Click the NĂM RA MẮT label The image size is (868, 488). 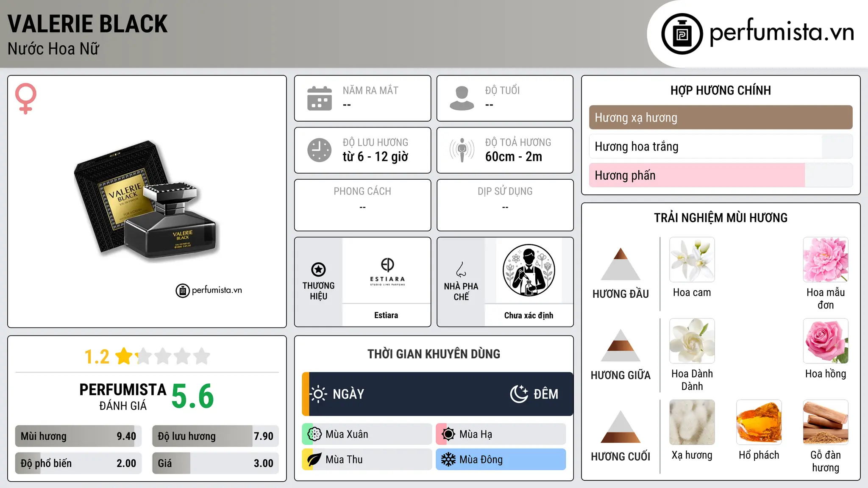click(370, 90)
